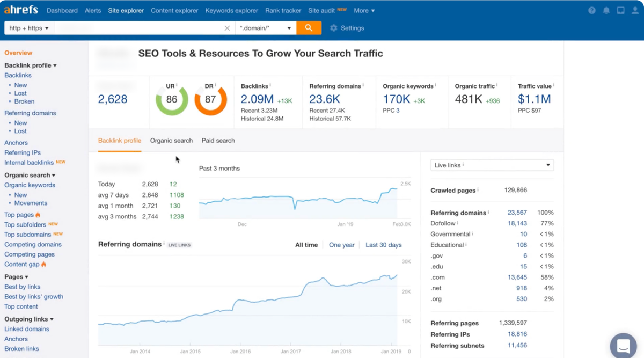Open Content explorer in top navigation
The width and height of the screenshot is (644, 358).
[x=174, y=10]
